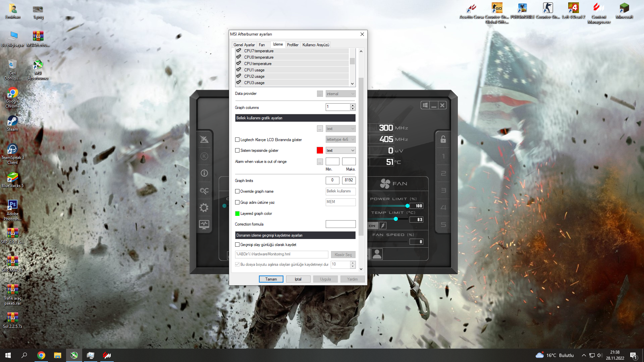Select profile slot 5 in Afterburner
This screenshot has height=362, width=644.
pyautogui.click(x=443, y=225)
